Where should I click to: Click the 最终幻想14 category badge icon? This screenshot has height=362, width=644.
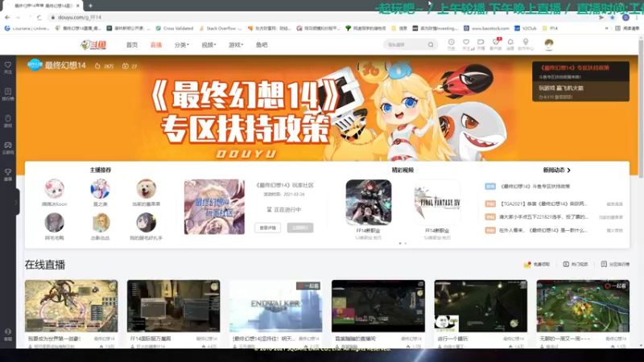coord(35,65)
